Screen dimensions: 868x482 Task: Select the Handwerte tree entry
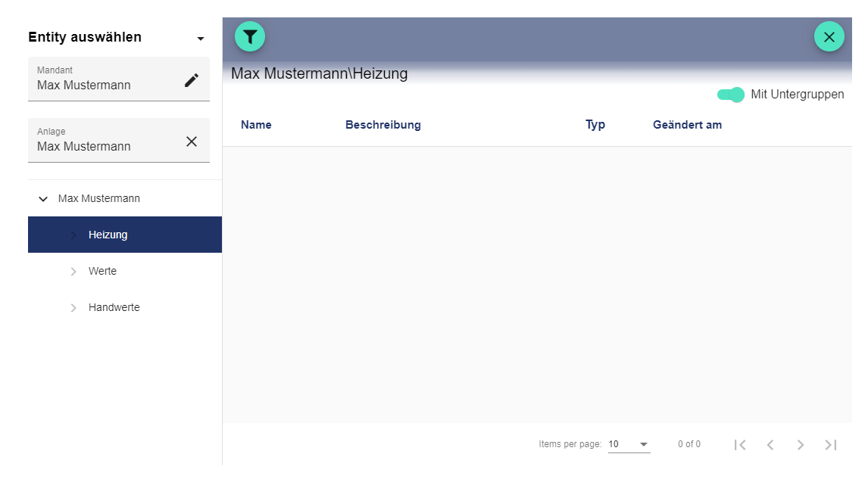tap(114, 307)
